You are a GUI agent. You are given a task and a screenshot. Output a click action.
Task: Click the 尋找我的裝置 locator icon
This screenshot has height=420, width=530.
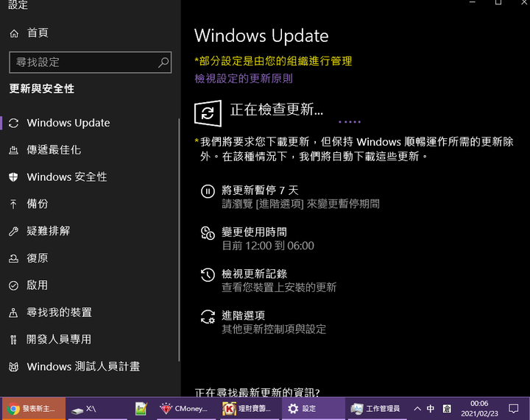point(13,313)
